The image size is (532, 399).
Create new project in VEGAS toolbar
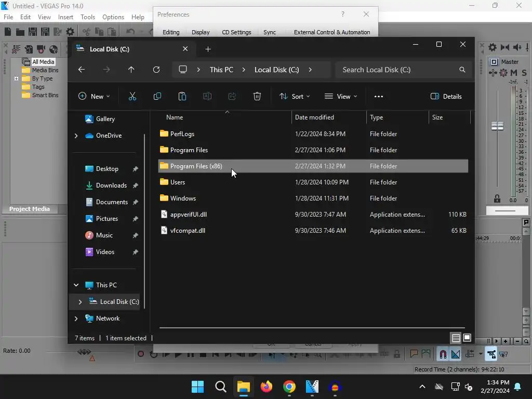(8, 32)
